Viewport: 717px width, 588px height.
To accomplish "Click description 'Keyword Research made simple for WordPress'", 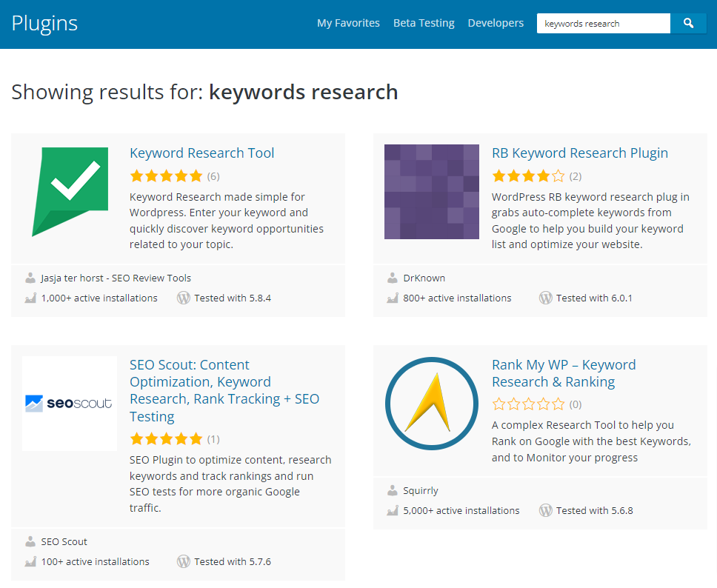I will (x=227, y=221).
